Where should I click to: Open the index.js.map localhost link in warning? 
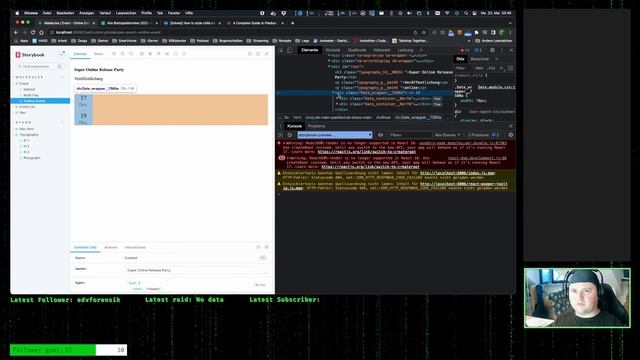(458, 173)
